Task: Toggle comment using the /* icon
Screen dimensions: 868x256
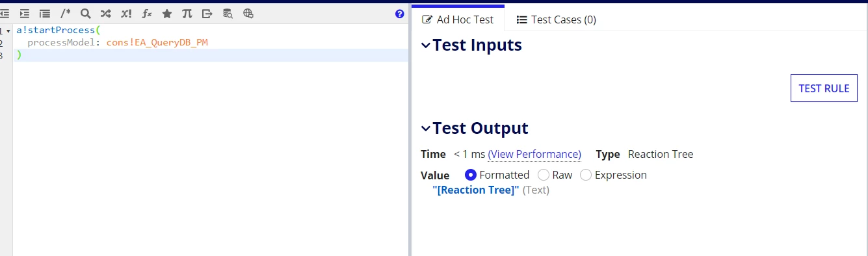Action: click(65, 14)
